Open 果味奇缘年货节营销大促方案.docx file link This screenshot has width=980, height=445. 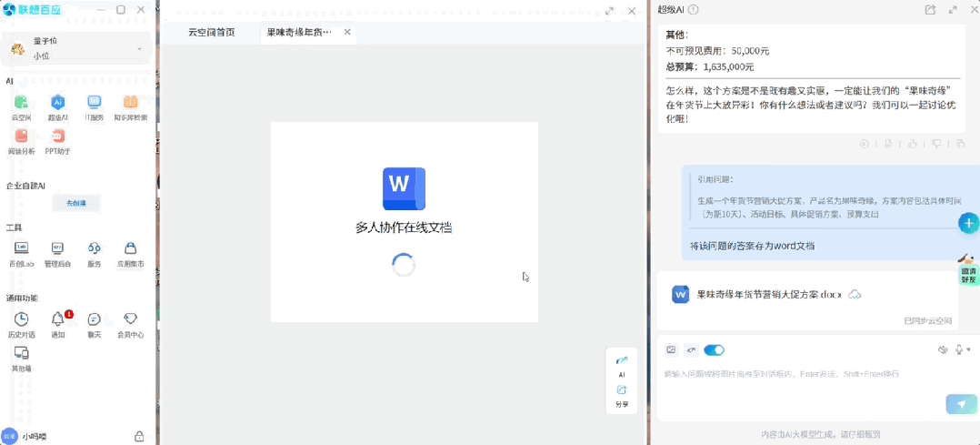[x=769, y=295]
